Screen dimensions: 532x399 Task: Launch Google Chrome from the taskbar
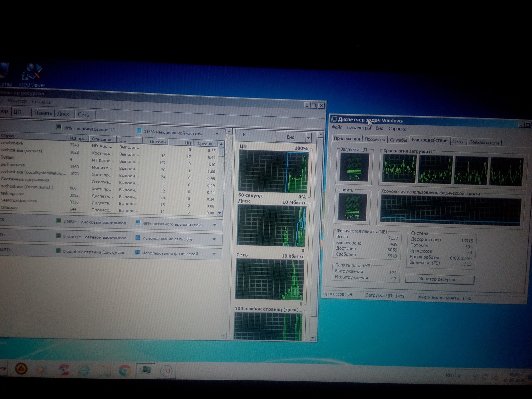125,370
